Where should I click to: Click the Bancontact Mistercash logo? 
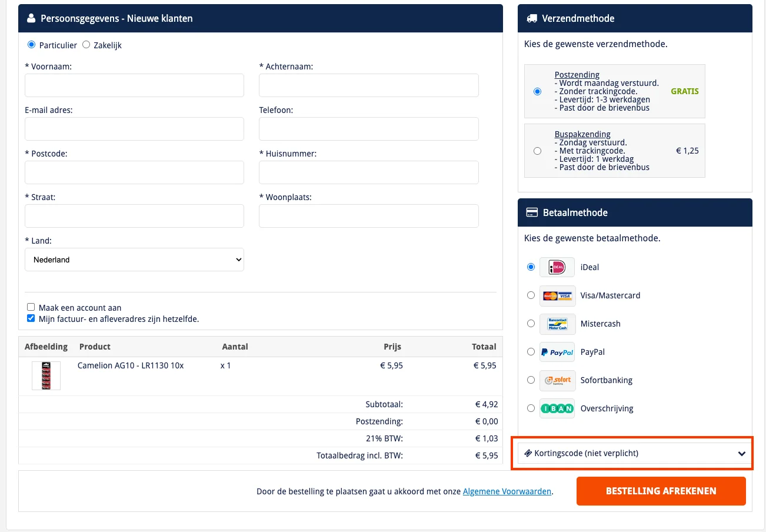click(x=557, y=324)
